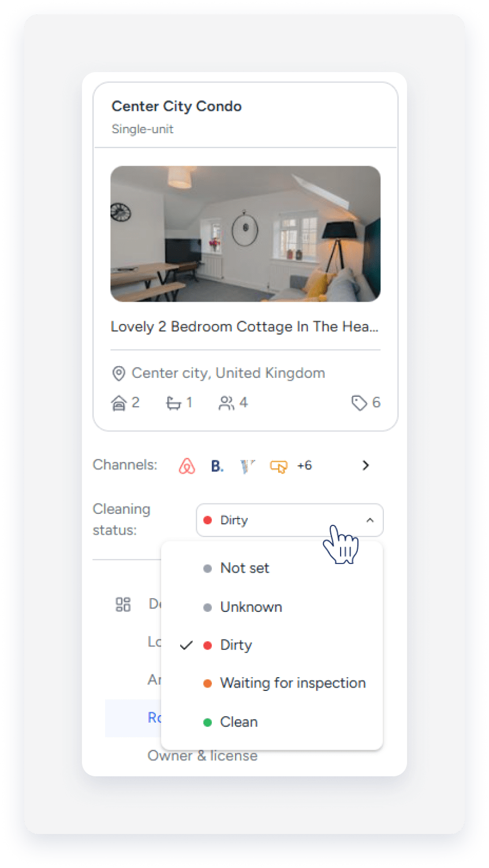Click the Vrbo channel icon

click(x=248, y=466)
